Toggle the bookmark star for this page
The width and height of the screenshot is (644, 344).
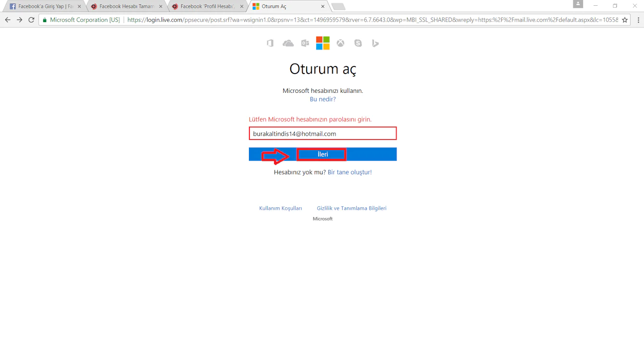625,20
